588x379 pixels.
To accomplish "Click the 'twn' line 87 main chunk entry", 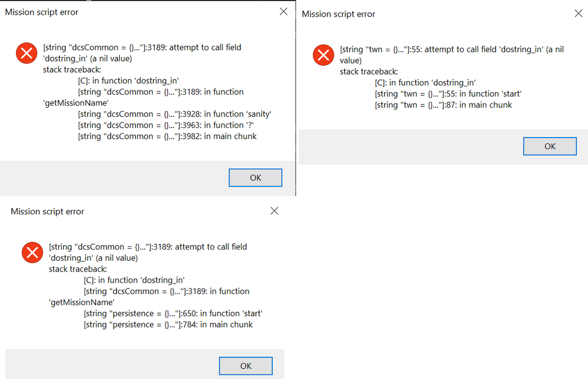I will click(x=443, y=105).
